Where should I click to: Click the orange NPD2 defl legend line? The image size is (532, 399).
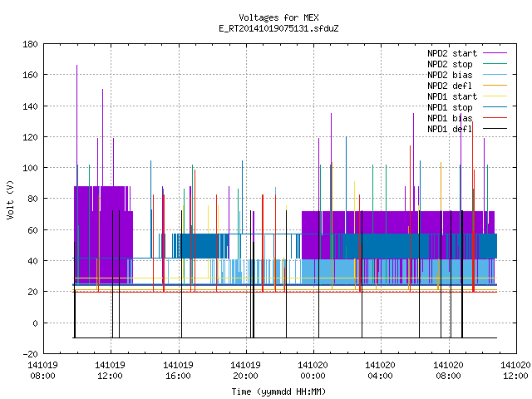coord(495,86)
